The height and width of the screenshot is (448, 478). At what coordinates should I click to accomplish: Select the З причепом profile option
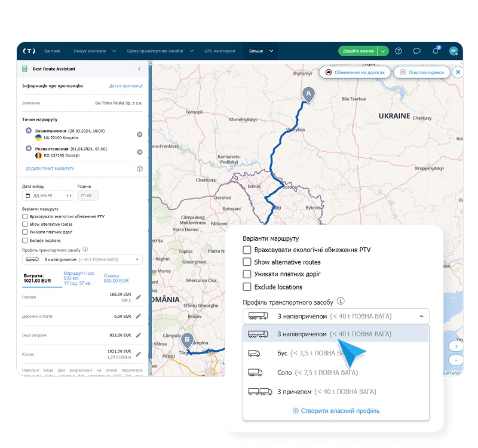coord(336,392)
